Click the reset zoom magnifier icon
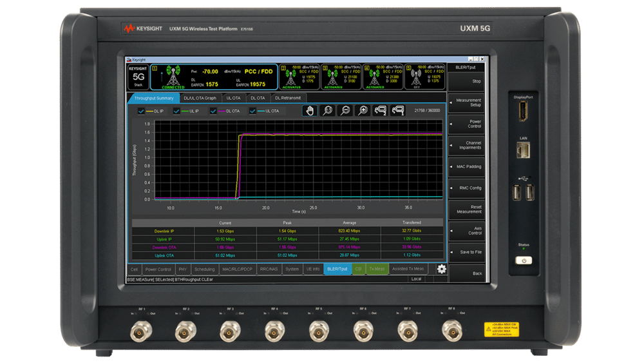Image resolution: width=644 pixels, height=363 pixels. [327, 111]
